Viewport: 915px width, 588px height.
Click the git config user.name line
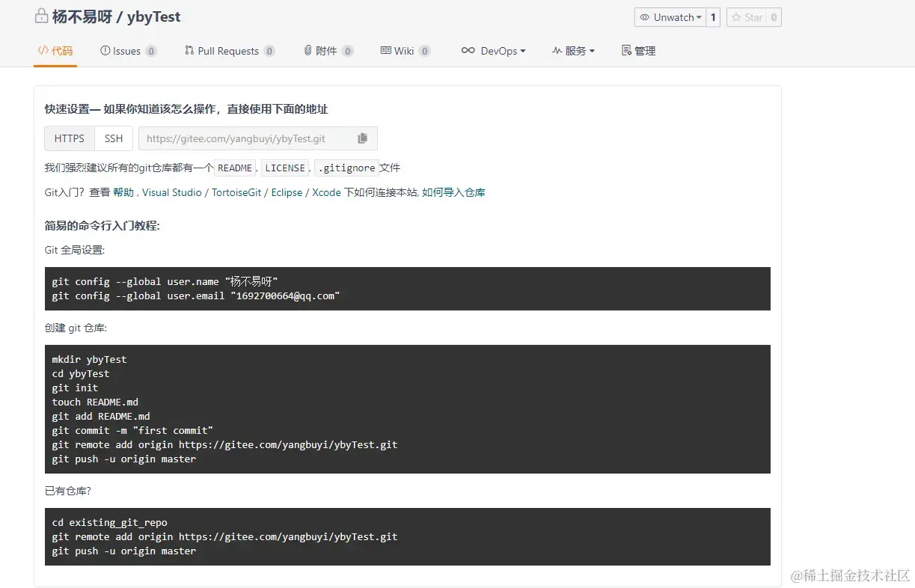(165, 281)
